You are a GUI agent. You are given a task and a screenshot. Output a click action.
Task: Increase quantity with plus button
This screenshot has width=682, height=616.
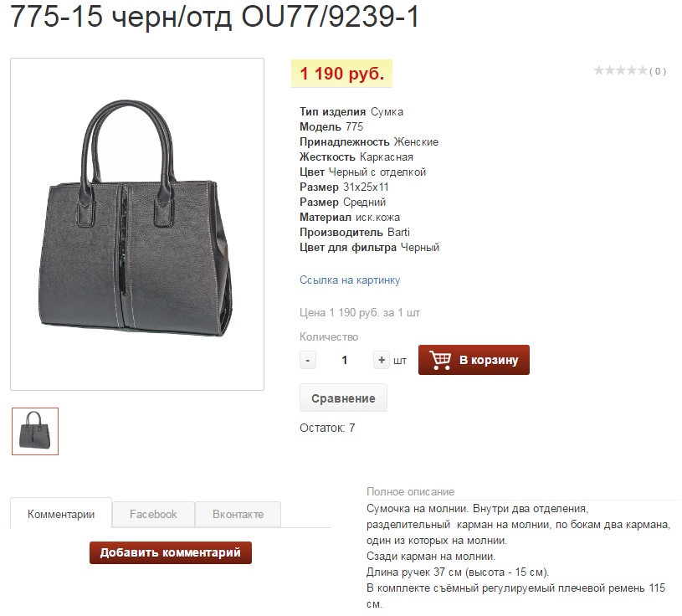[x=382, y=360]
